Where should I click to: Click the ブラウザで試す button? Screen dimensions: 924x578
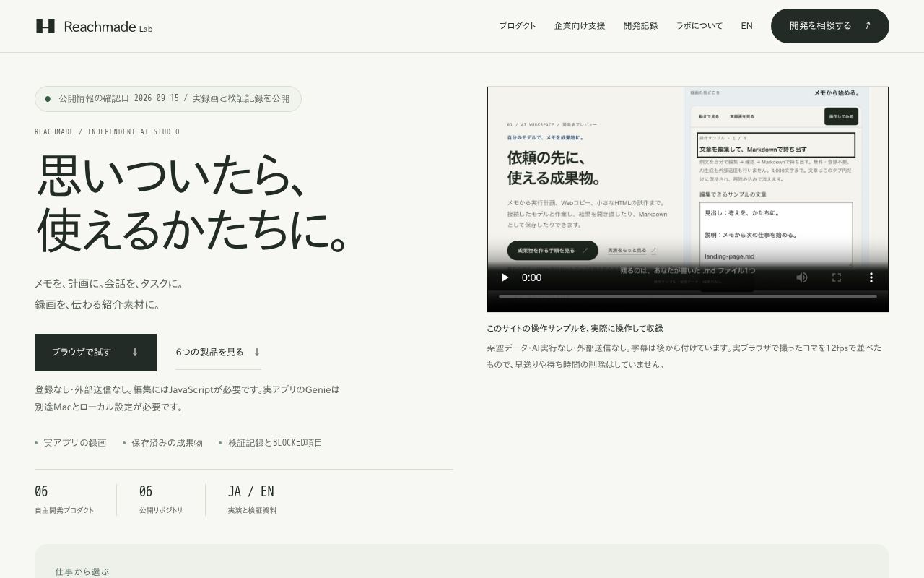click(95, 353)
